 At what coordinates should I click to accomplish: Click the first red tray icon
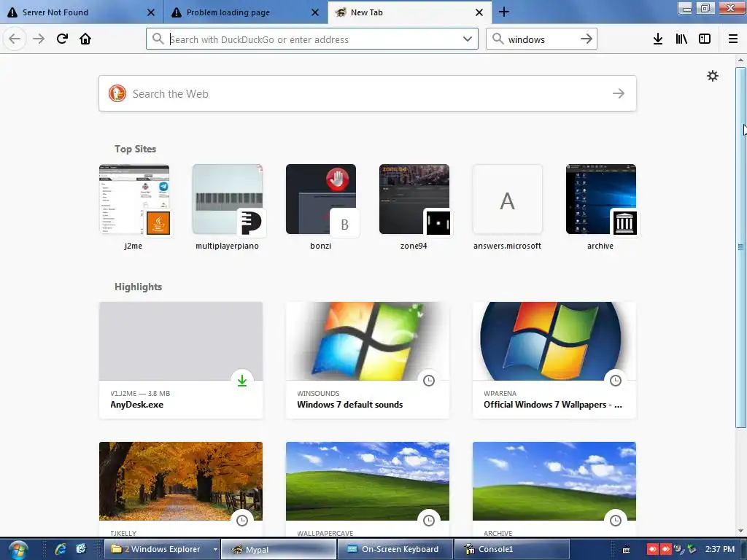(x=652, y=550)
